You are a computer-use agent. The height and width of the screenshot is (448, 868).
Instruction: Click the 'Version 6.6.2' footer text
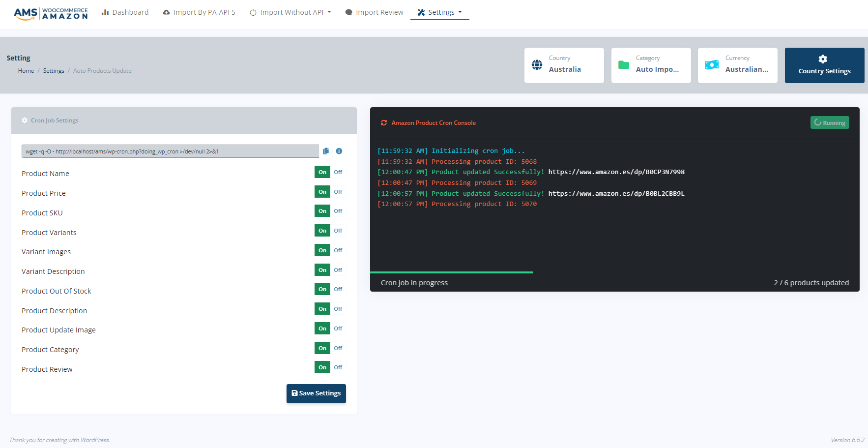847,440
